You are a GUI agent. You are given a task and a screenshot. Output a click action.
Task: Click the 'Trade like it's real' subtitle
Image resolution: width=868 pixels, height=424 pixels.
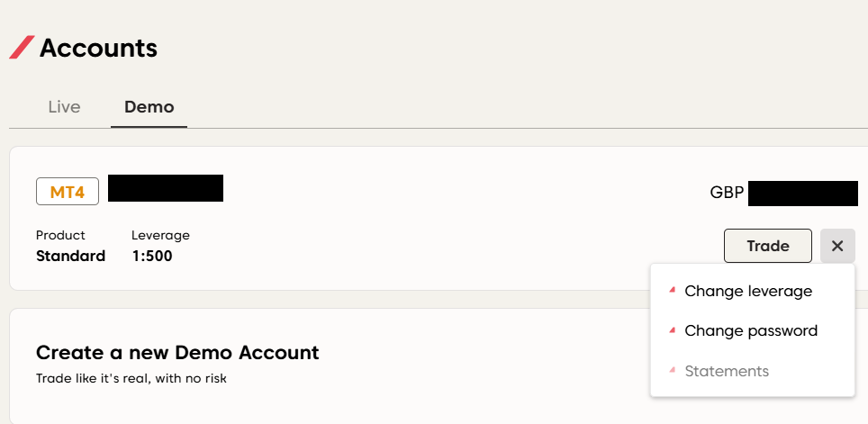click(131, 378)
